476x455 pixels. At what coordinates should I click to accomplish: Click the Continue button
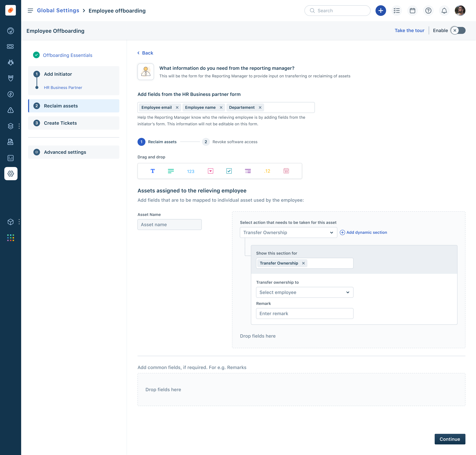450,439
